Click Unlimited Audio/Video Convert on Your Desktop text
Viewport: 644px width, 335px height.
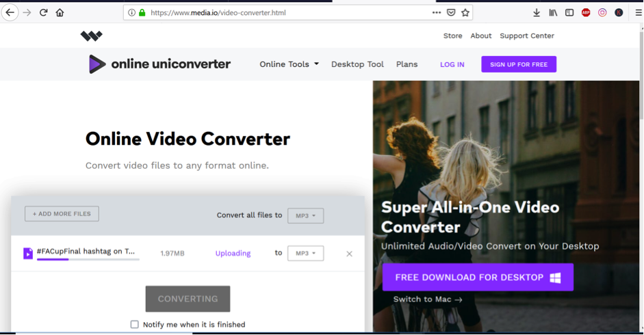pos(490,246)
